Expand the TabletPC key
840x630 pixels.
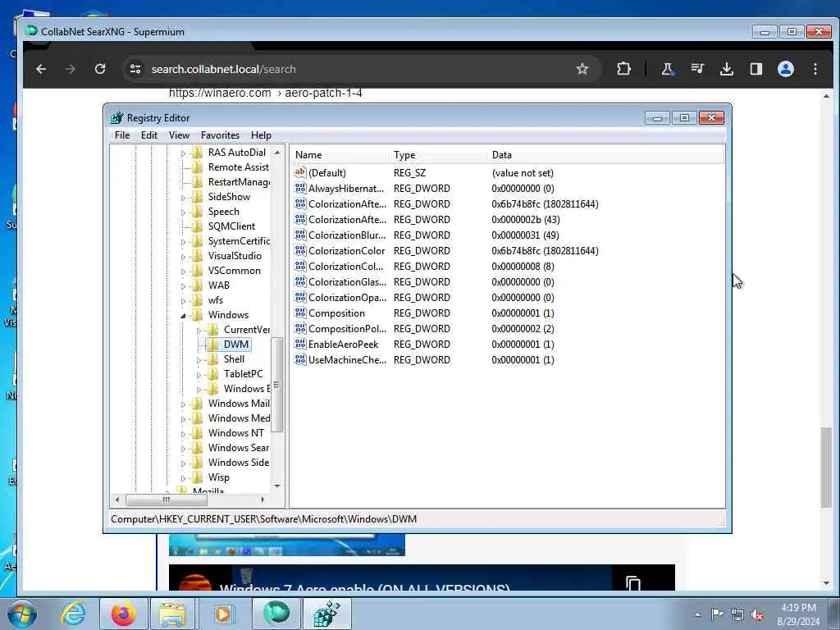coord(199,375)
